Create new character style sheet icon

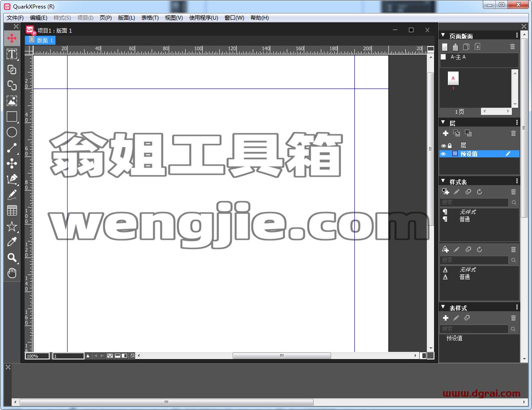click(x=446, y=249)
